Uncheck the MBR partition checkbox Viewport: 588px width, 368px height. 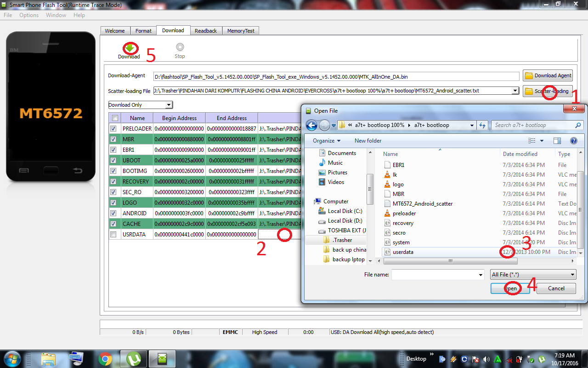(113, 139)
